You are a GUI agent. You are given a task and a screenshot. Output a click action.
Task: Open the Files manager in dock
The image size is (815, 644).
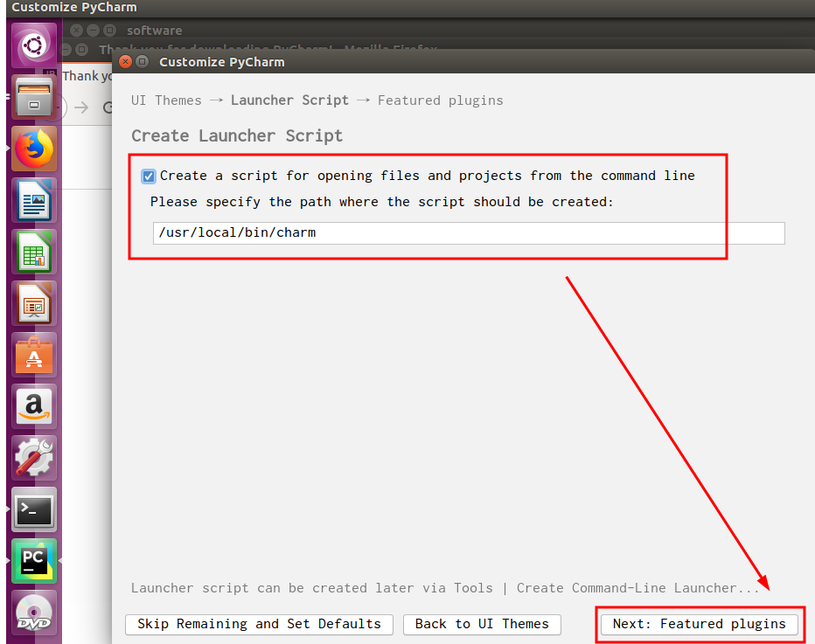click(x=34, y=97)
